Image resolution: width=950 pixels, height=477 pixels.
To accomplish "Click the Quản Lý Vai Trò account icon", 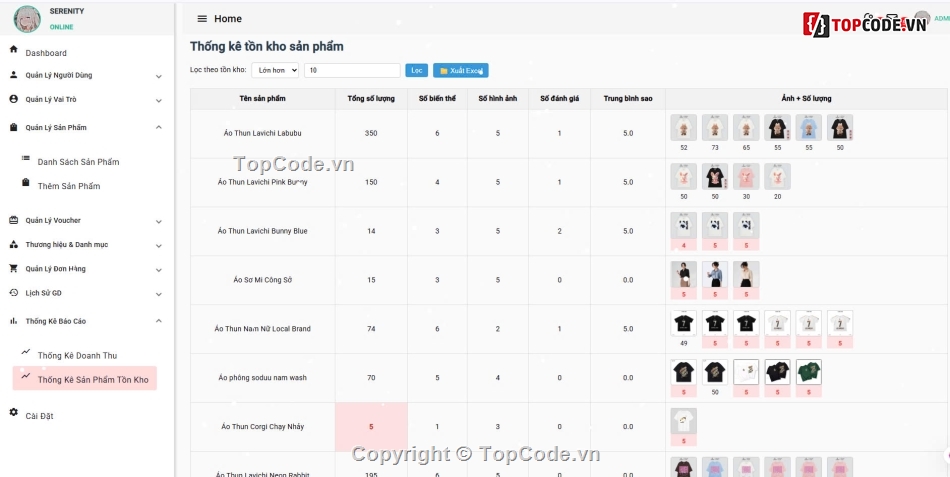I will tap(13, 99).
